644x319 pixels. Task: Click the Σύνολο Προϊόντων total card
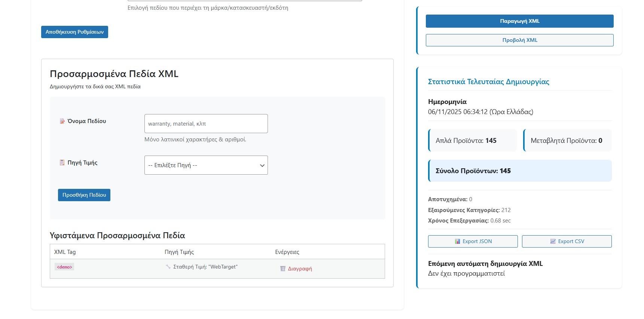tap(520, 171)
